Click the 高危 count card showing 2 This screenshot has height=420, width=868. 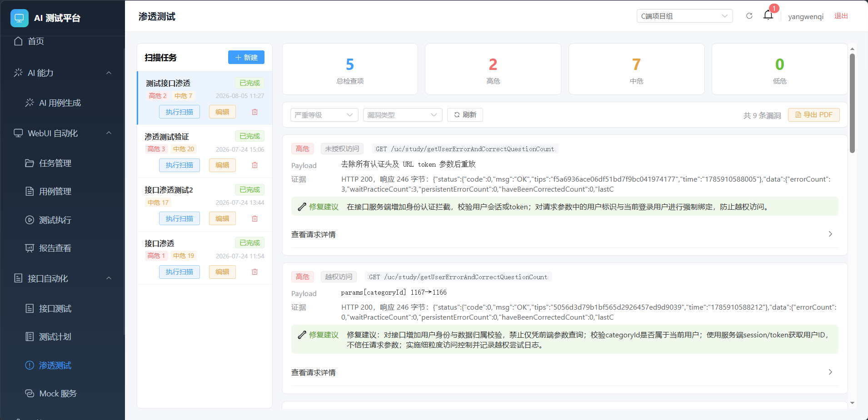(493, 69)
